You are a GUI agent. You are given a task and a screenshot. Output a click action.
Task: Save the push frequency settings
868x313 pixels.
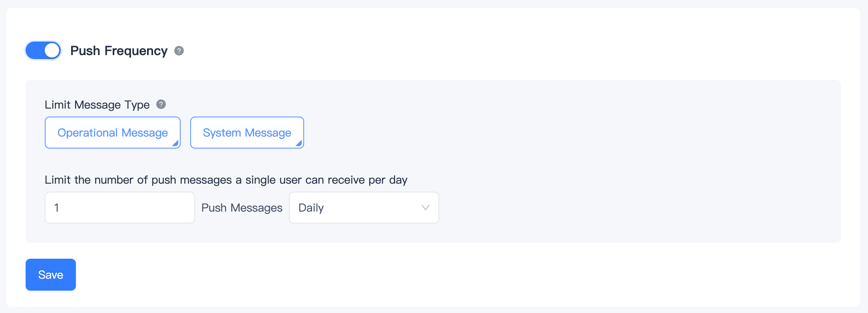[51, 275]
